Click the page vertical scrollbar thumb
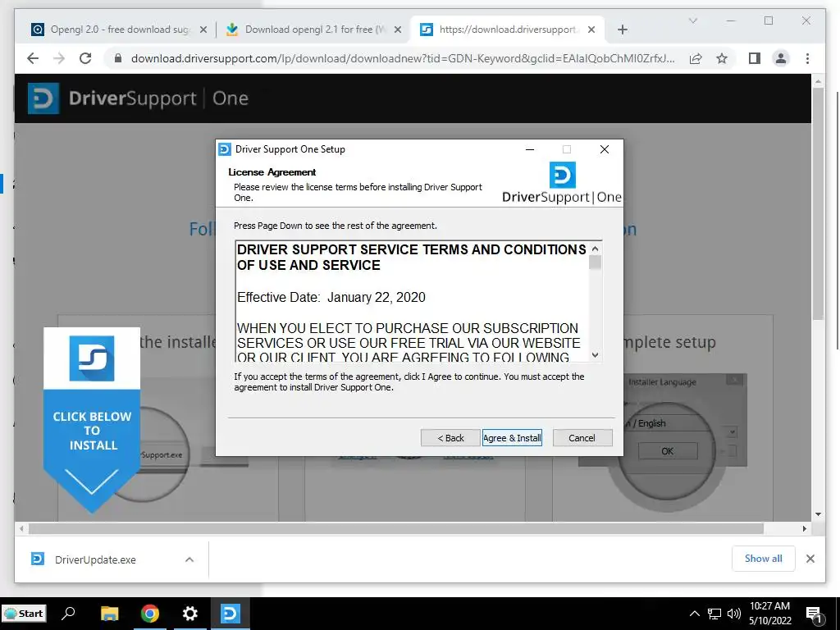 click(818, 203)
